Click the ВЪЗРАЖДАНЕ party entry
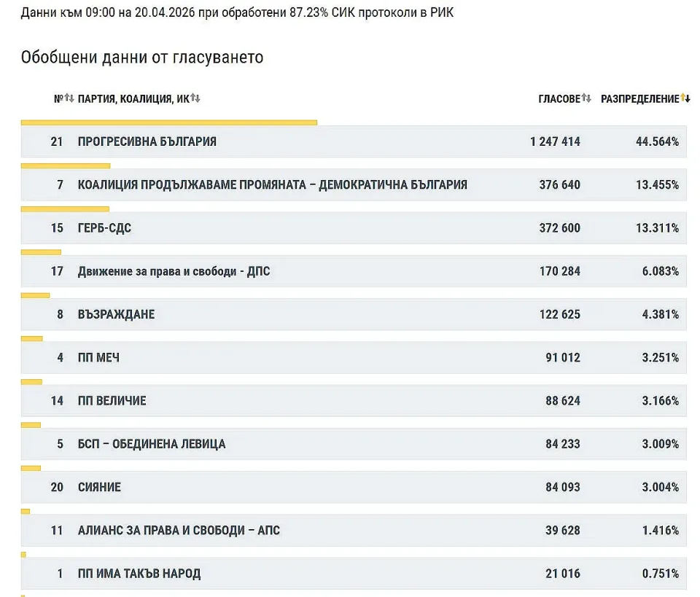This screenshot has width=700, height=597. tap(116, 314)
